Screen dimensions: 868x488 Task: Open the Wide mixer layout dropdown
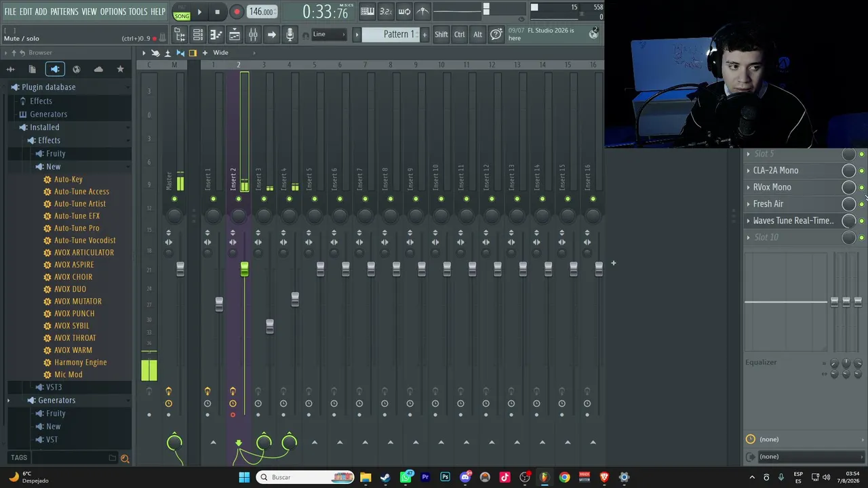pyautogui.click(x=233, y=53)
